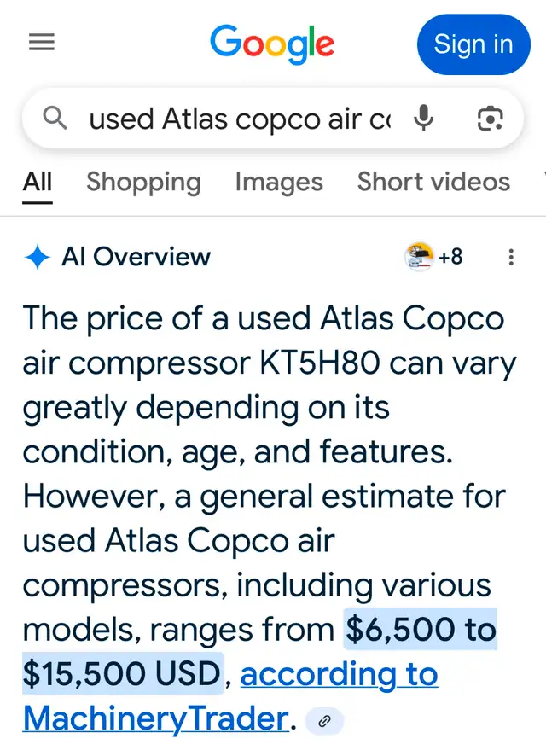Open the source thumbnail beside +8
The image size is (546, 756).
point(419,257)
